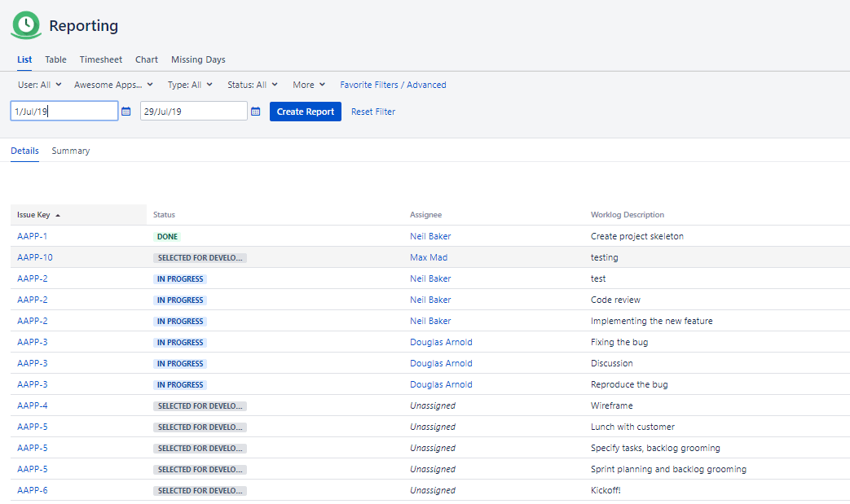Image resolution: width=850 pixels, height=504 pixels.
Task: Open assignee Max Mad profile
Action: tap(429, 257)
